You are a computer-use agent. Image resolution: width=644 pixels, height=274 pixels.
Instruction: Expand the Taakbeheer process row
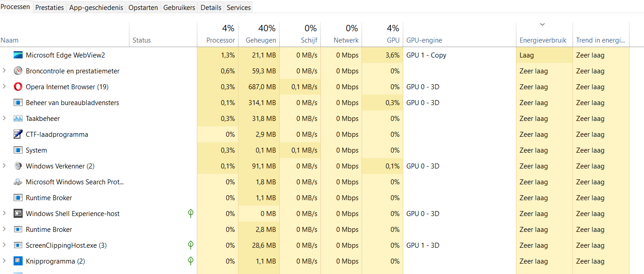coord(5,119)
